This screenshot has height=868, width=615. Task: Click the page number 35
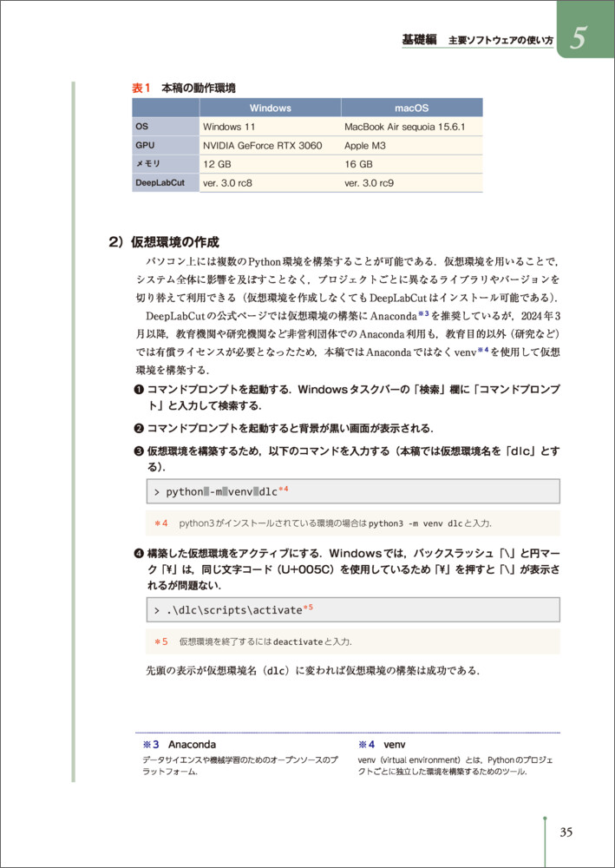click(566, 832)
